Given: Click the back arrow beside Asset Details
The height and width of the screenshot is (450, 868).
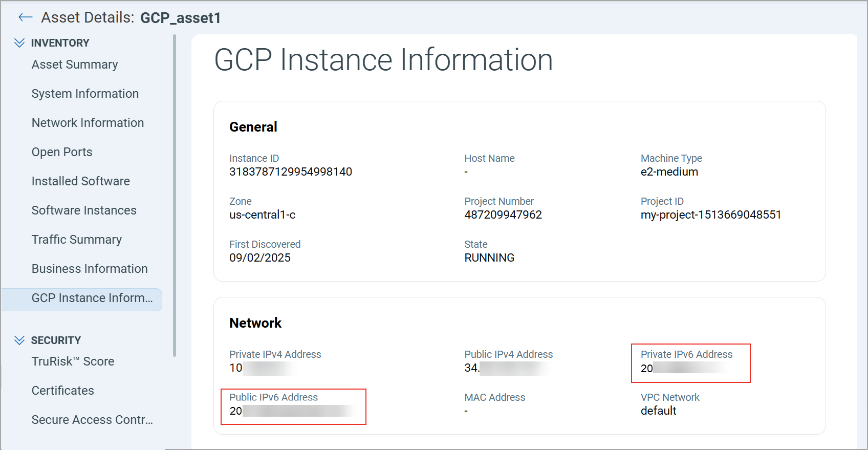Looking at the screenshot, I should pyautogui.click(x=25, y=18).
